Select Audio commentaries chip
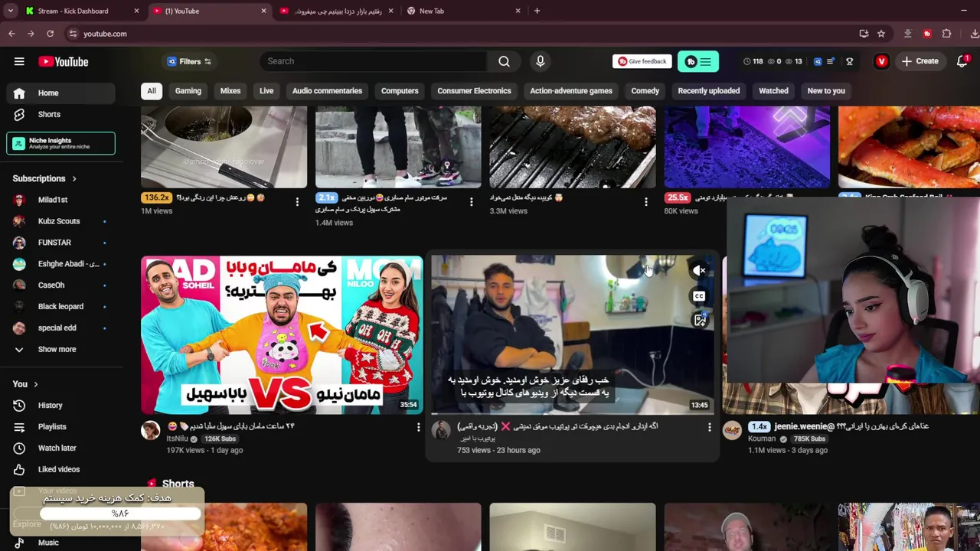The width and height of the screenshot is (980, 551). point(327,90)
